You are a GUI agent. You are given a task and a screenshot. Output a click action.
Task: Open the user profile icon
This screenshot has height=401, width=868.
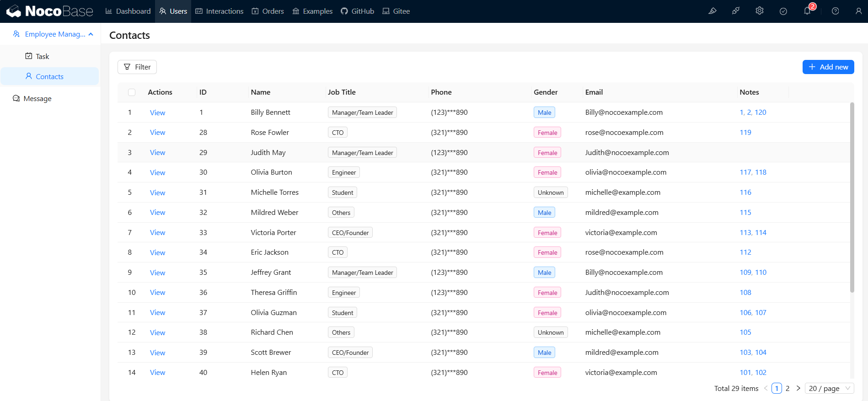coord(858,11)
